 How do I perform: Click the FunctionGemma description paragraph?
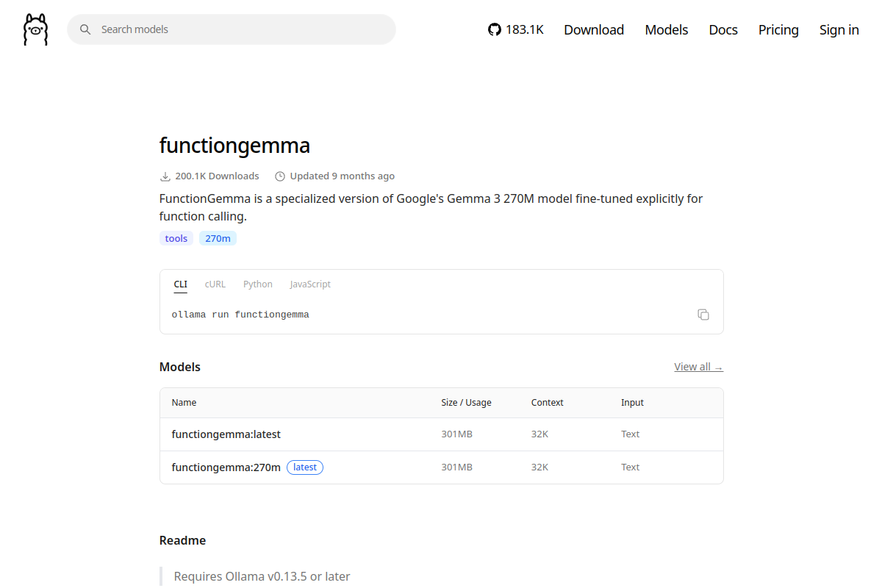[x=431, y=207]
